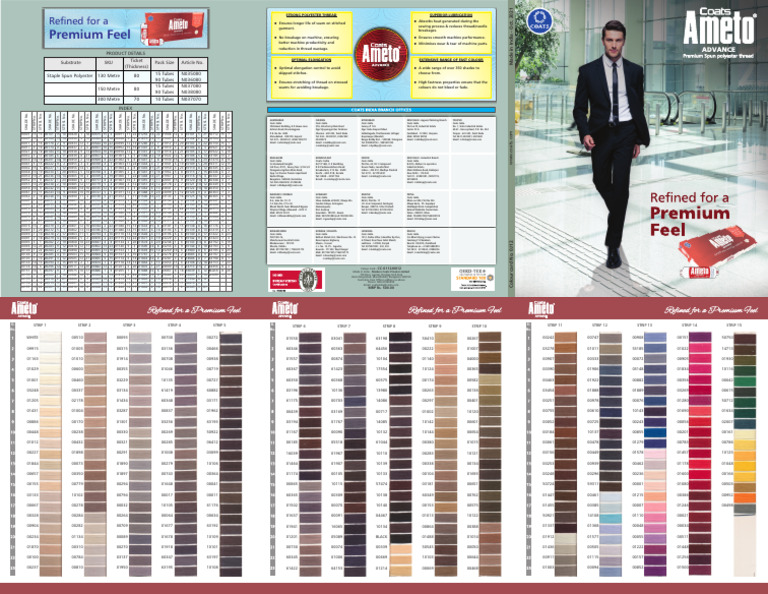Select the top purple swatch in Strip 14
Screen dimensions: 768x594
pos(700,337)
